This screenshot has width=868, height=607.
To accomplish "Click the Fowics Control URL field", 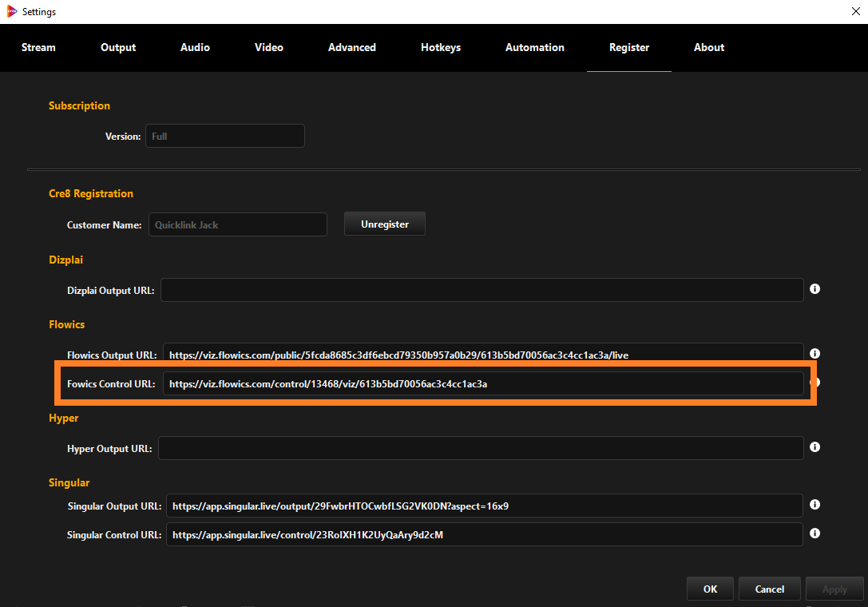I will click(x=483, y=383).
